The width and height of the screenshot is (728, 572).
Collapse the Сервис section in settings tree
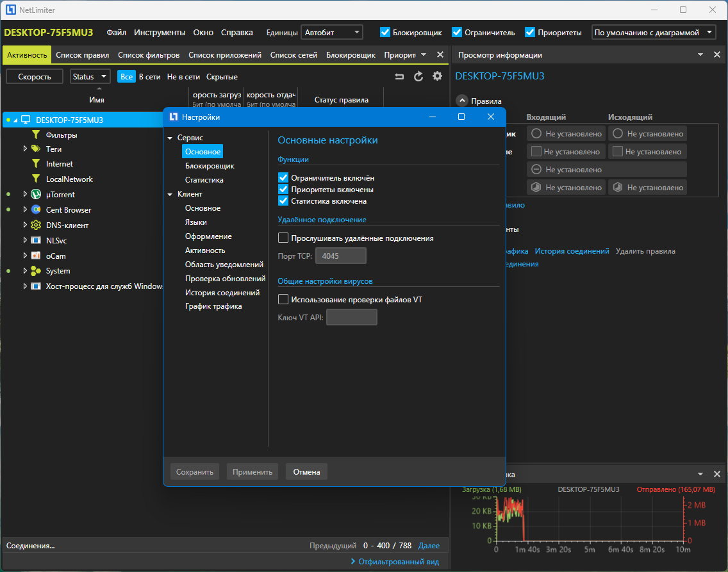(x=170, y=138)
